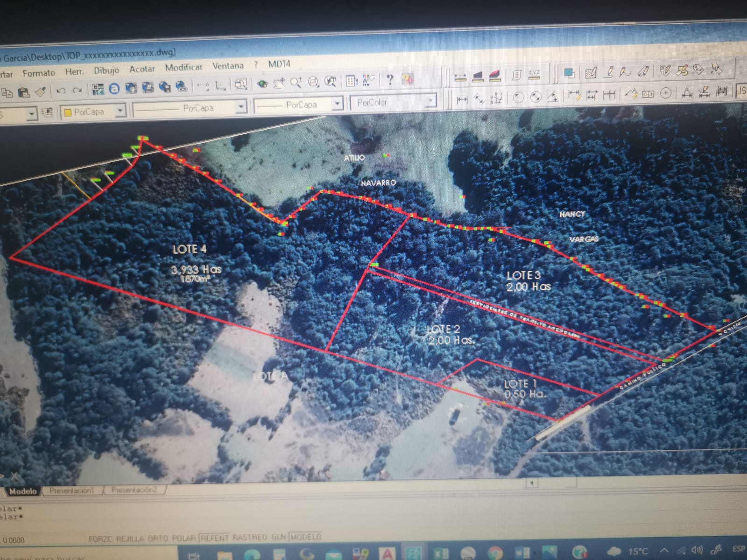Click the Tracking points icon
747x560 pixels.
click(203, 86)
